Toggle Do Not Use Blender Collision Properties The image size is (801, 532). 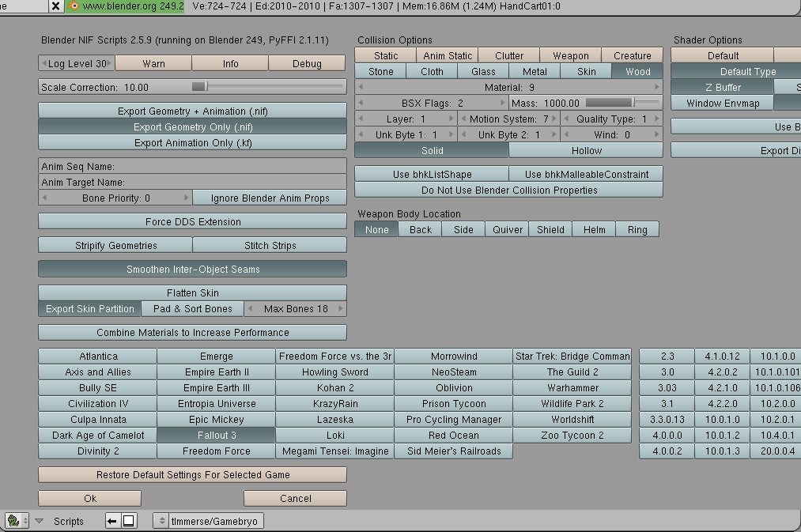(x=508, y=190)
